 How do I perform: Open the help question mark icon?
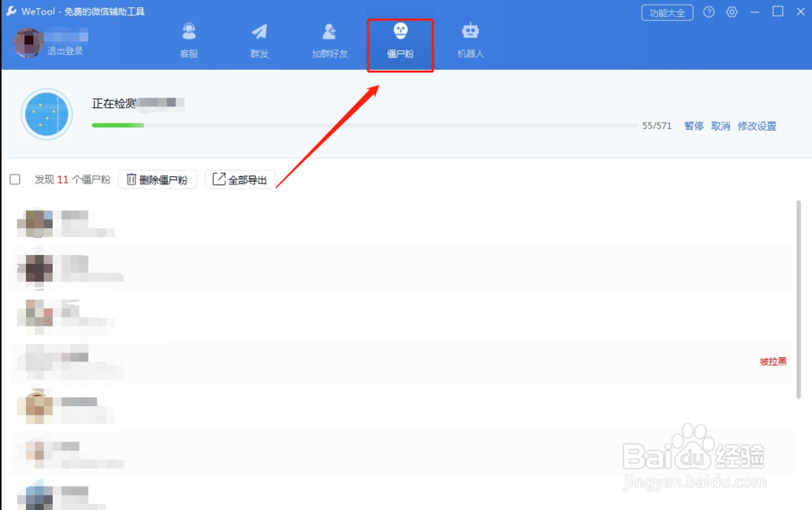pyautogui.click(x=709, y=11)
